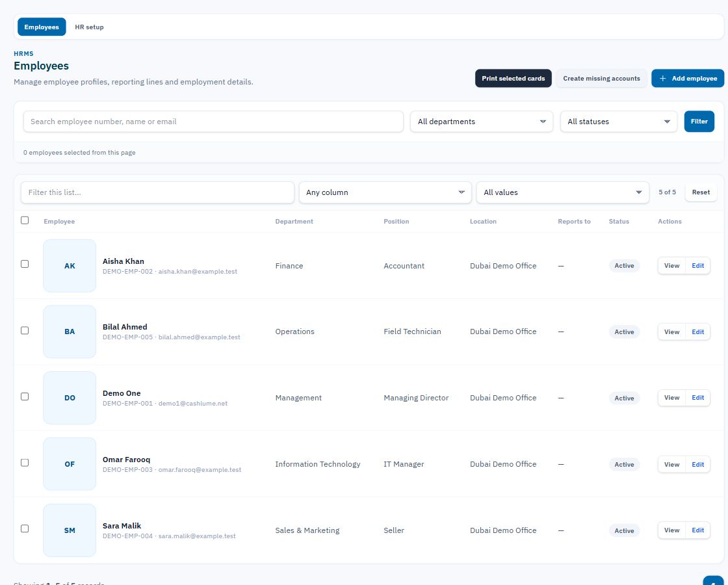Check the box for Omar Farooq

click(25, 463)
